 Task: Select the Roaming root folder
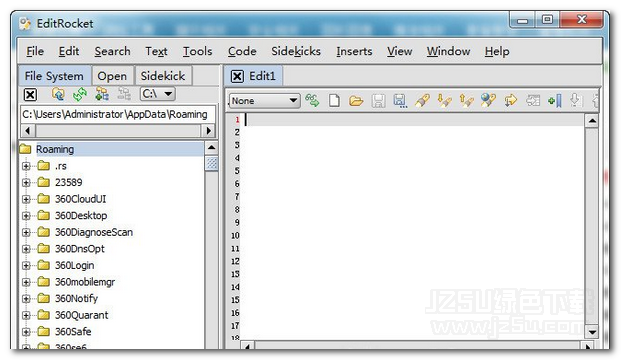pyautogui.click(x=55, y=149)
